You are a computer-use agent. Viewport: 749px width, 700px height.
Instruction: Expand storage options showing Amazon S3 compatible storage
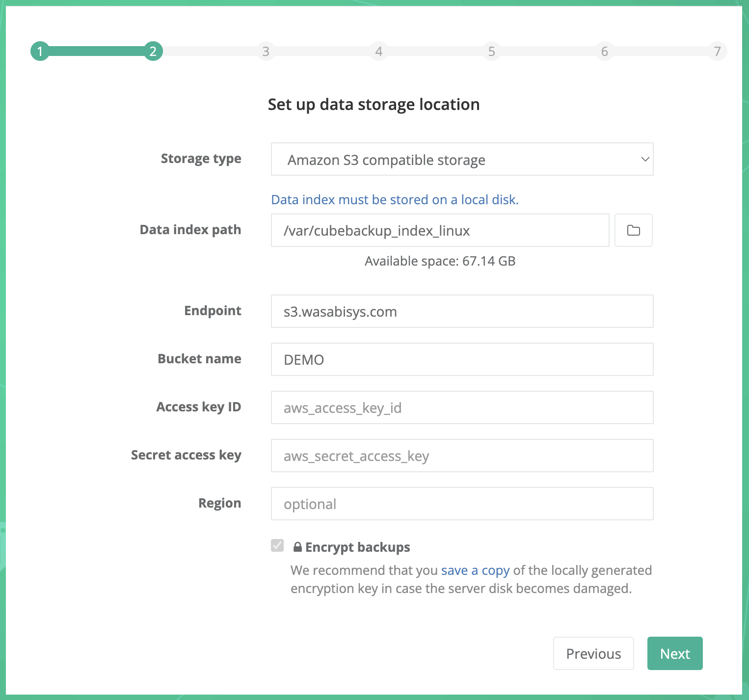click(x=462, y=159)
